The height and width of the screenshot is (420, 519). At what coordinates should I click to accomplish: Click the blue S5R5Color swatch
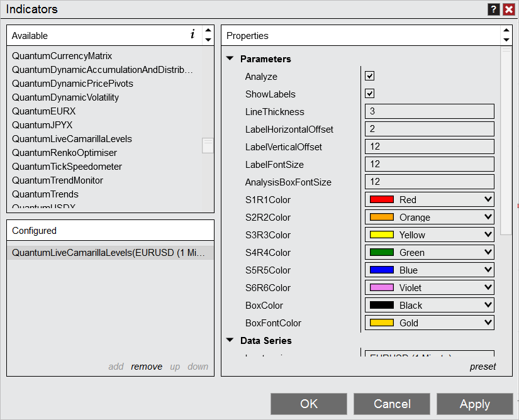coord(382,270)
